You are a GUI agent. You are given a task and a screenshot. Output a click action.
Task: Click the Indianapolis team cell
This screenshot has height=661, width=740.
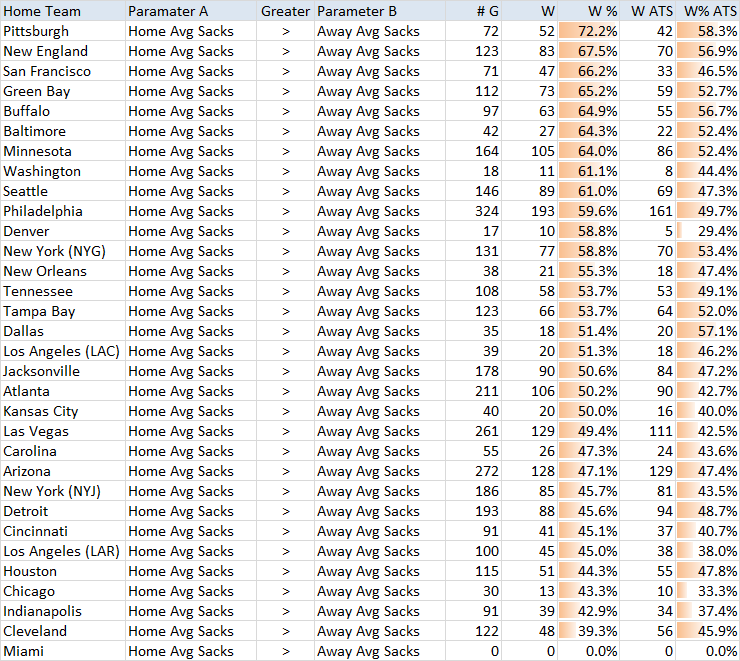[63, 611]
